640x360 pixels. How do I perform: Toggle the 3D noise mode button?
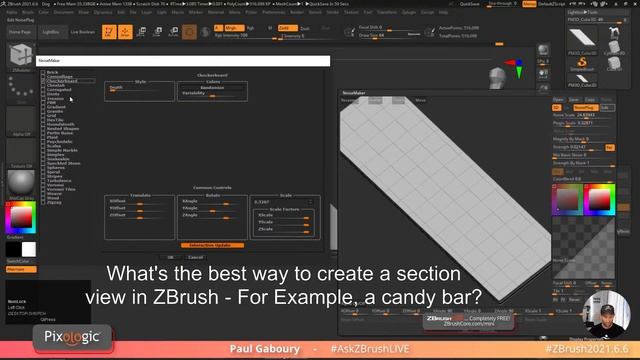pos(556,108)
